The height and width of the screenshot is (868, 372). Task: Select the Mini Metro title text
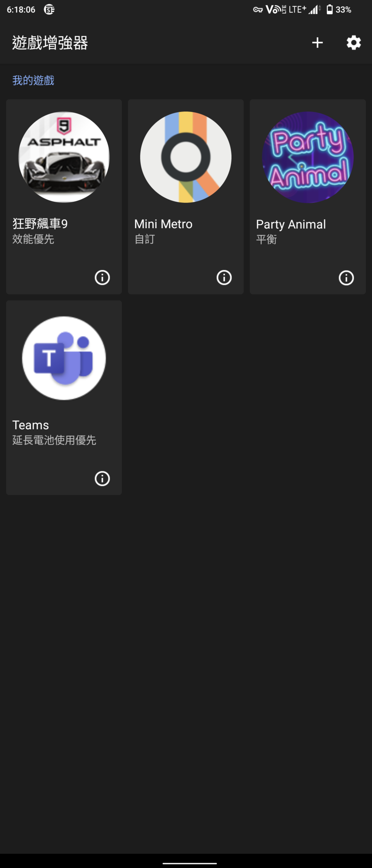163,224
